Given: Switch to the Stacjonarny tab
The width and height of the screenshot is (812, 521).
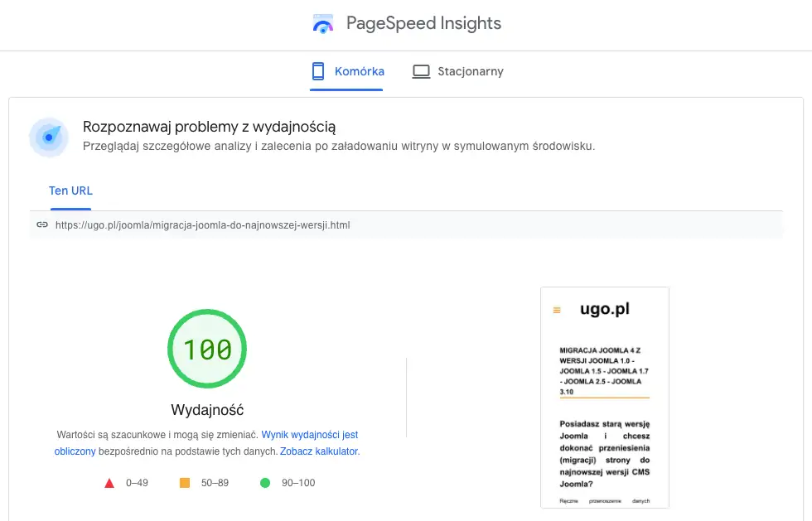Looking at the screenshot, I should (457, 71).
